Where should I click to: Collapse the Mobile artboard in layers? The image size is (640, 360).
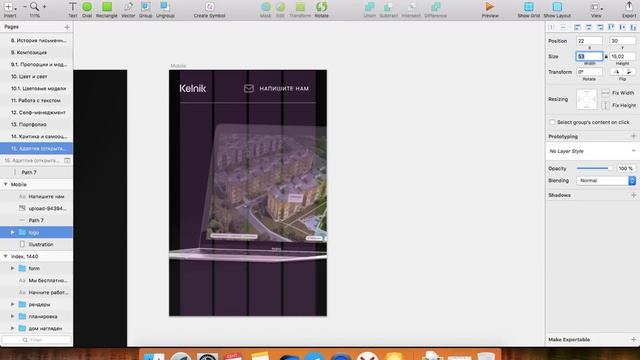6,184
